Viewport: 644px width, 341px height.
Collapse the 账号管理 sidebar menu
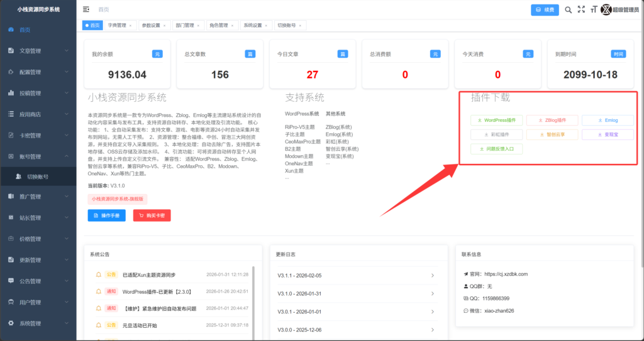click(x=38, y=156)
